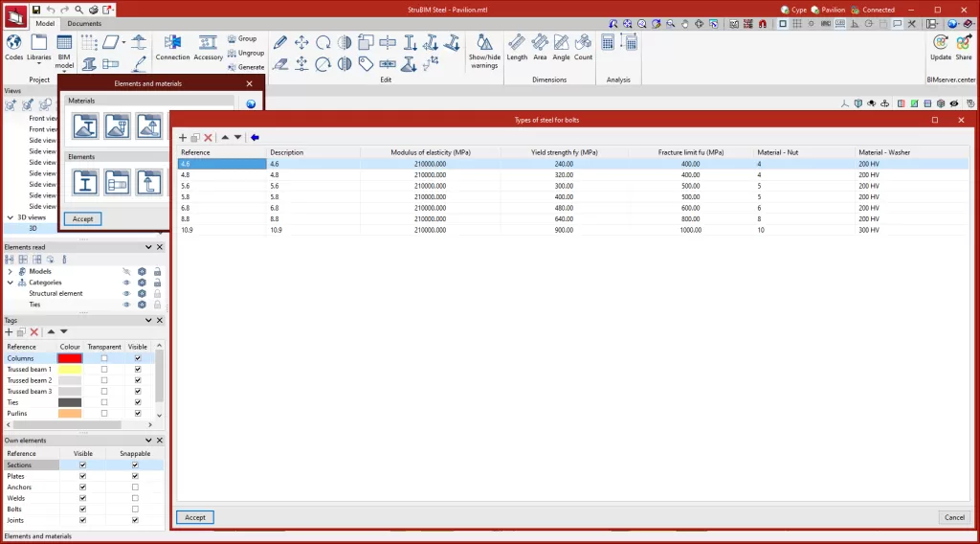This screenshot has width=980, height=544.
Task: Collapse the Categories tree node
Action: pos(10,283)
